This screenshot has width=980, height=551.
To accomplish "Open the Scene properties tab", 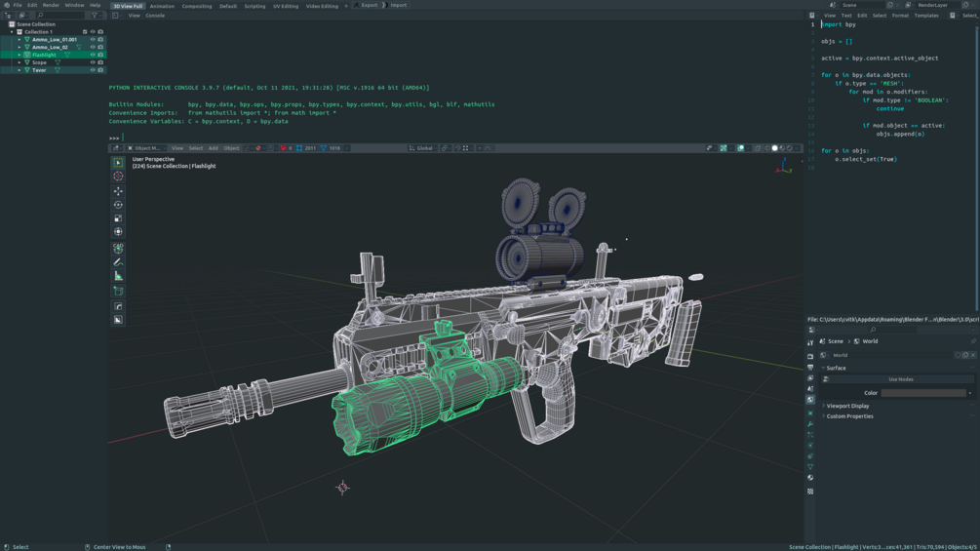I will (810, 388).
